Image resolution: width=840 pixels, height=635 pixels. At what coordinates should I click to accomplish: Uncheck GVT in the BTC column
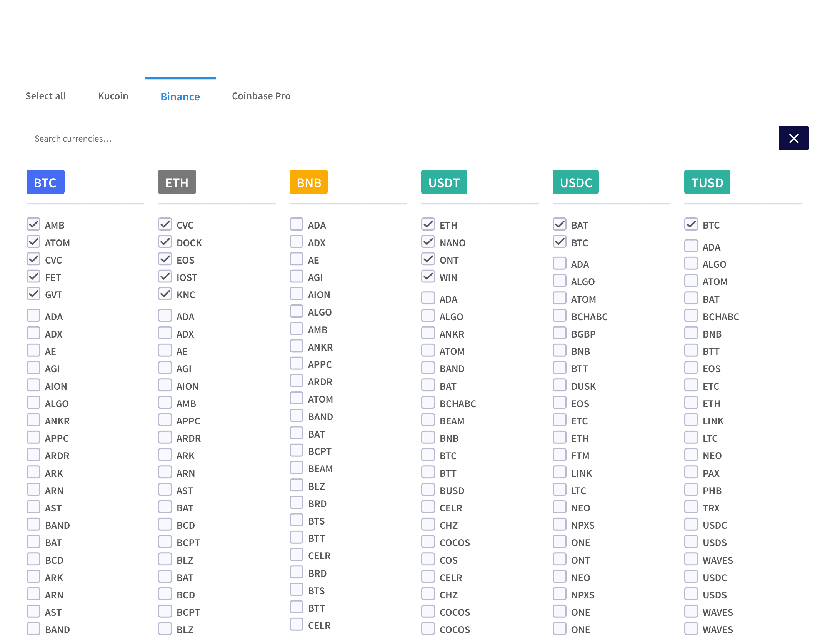(33, 294)
